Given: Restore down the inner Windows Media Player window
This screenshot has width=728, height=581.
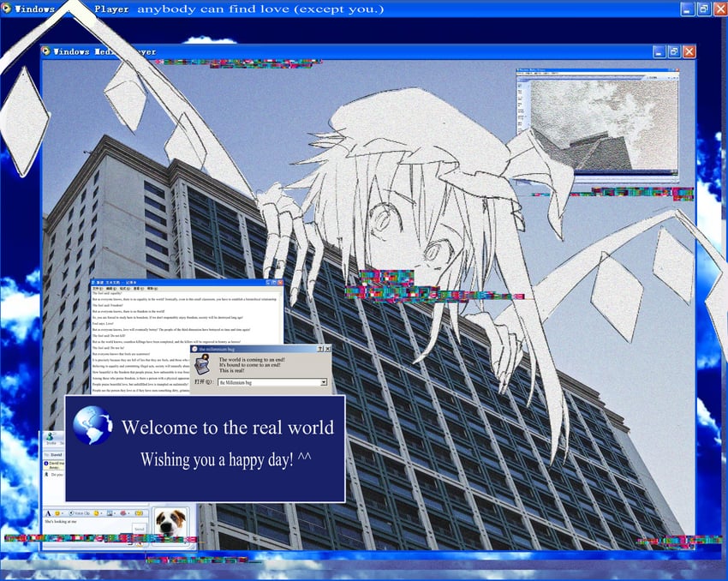Looking at the screenshot, I should (x=674, y=51).
